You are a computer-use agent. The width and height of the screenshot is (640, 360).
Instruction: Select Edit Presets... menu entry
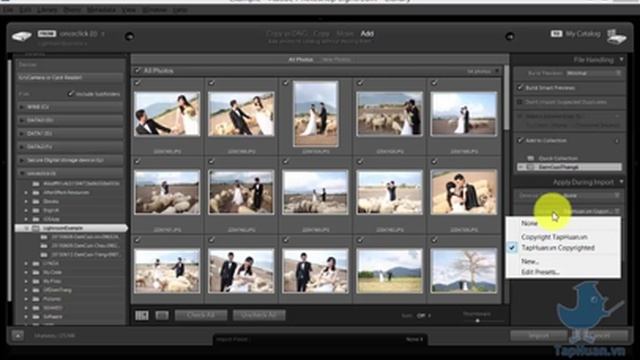pyautogui.click(x=540, y=272)
